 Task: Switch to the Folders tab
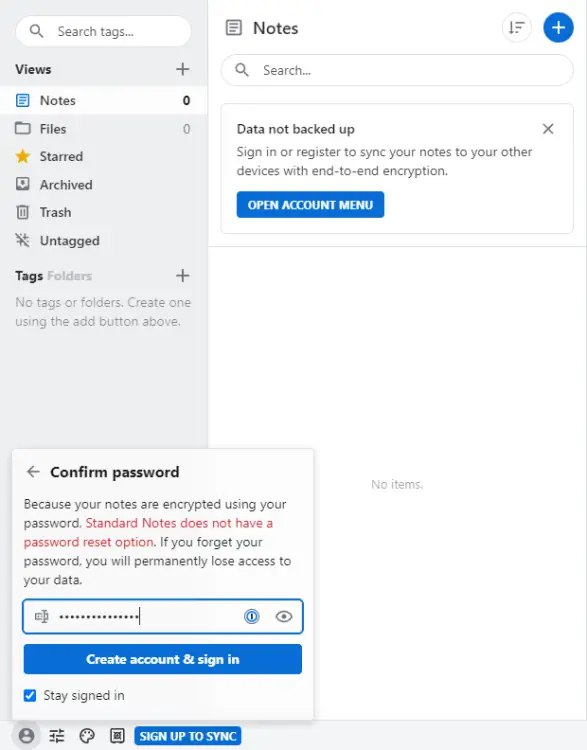70,276
